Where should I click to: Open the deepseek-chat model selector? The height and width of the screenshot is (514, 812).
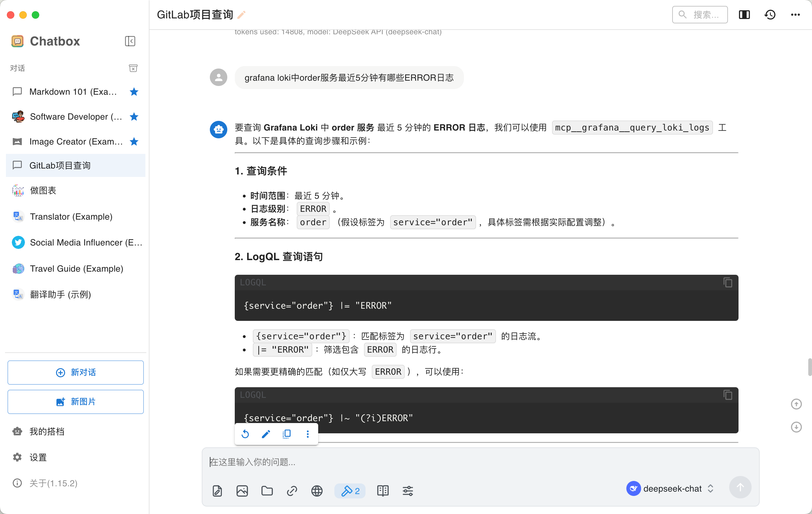(x=670, y=488)
